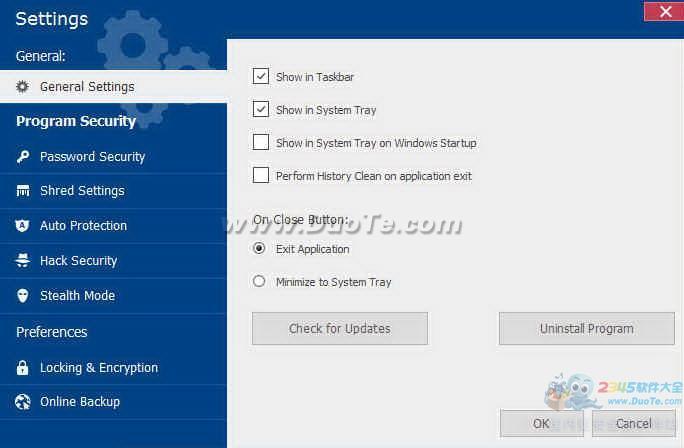Discard changes with the Cancel button
684x448 pixels.
pyautogui.click(x=633, y=423)
